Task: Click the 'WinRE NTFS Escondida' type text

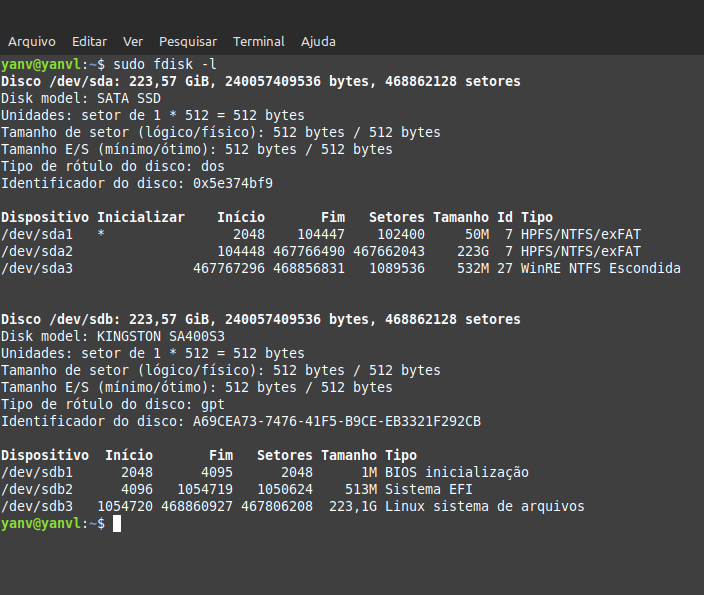Action: (601, 269)
